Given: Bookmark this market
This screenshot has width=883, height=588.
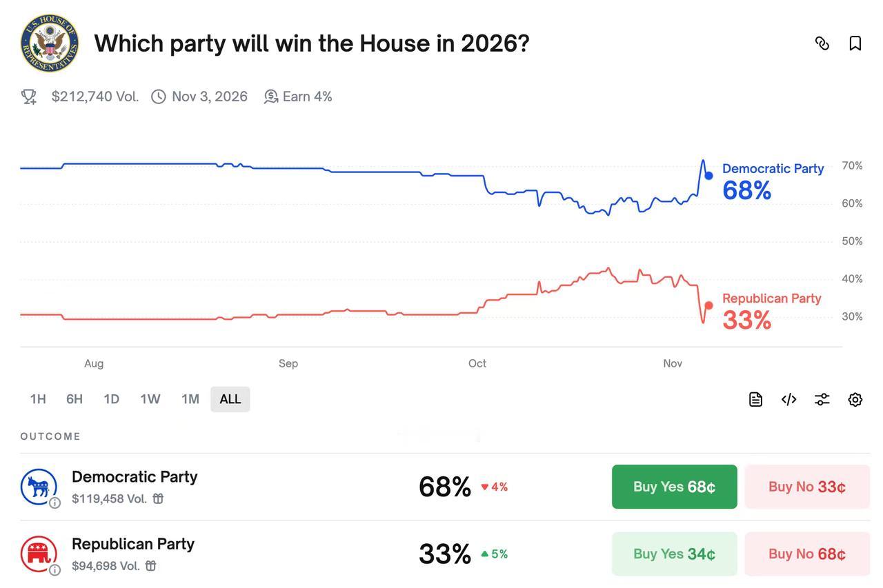Looking at the screenshot, I should [854, 41].
